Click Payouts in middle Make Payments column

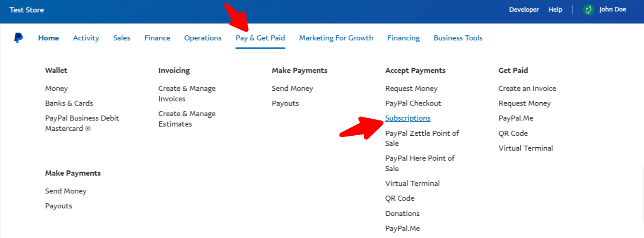[285, 104]
